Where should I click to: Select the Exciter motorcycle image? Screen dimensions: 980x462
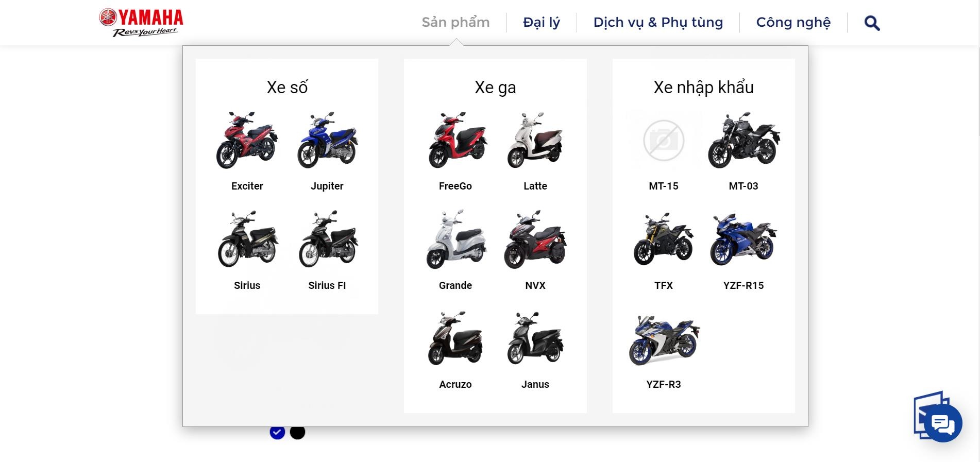[247, 140]
